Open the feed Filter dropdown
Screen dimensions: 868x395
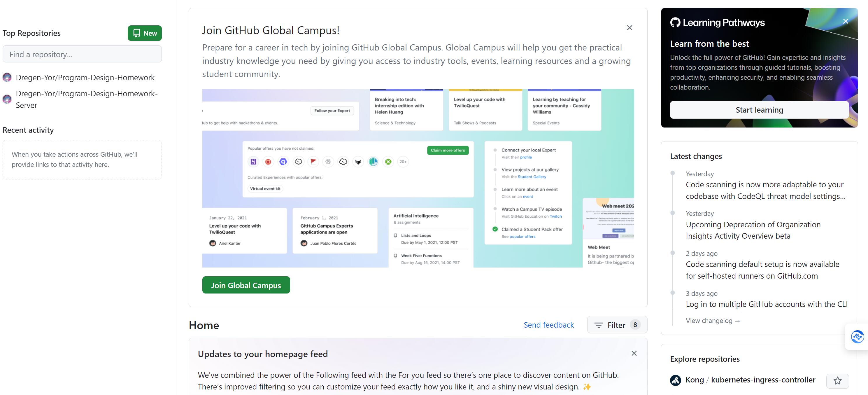617,325
